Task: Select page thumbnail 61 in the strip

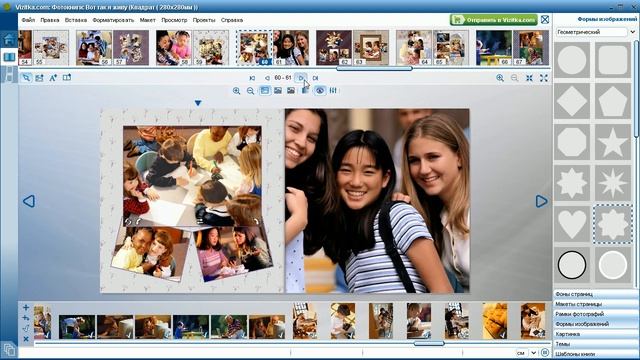Action: [x=291, y=48]
